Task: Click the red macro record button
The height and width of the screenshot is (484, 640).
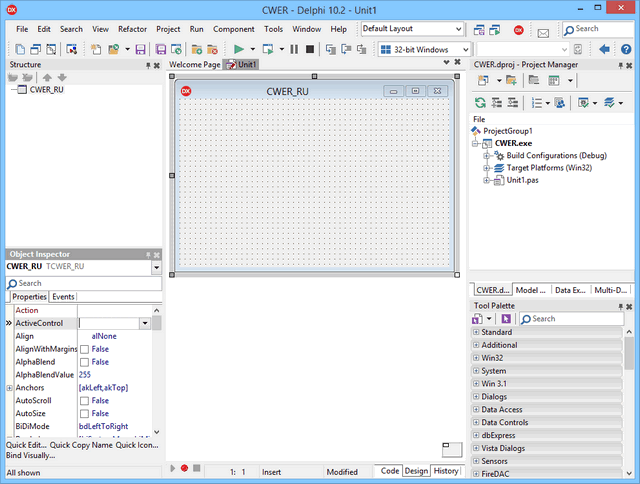Action: (184, 468)
